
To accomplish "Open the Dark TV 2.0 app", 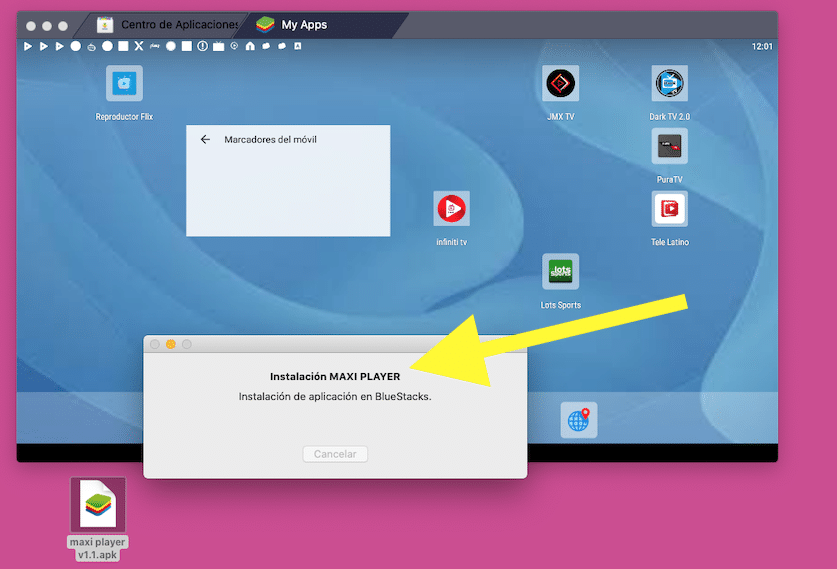I will [669, 84].
